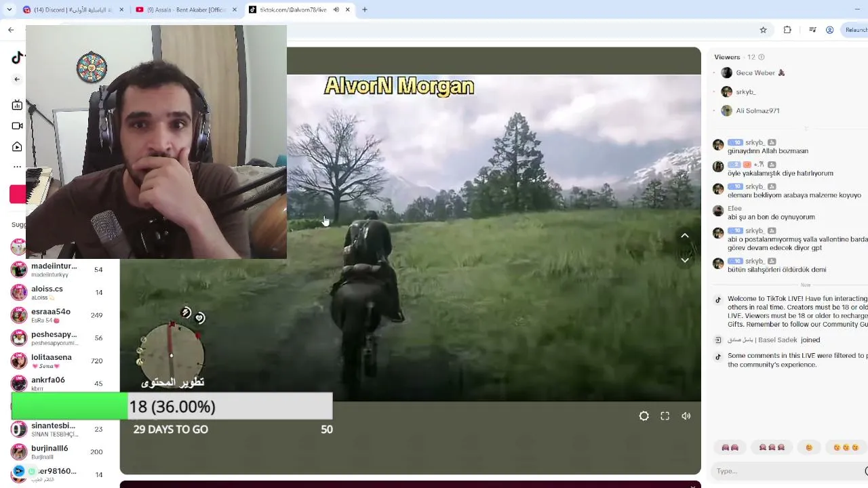
Task: Open viewer Ali Solmaz971's profile
Action: 757,110
